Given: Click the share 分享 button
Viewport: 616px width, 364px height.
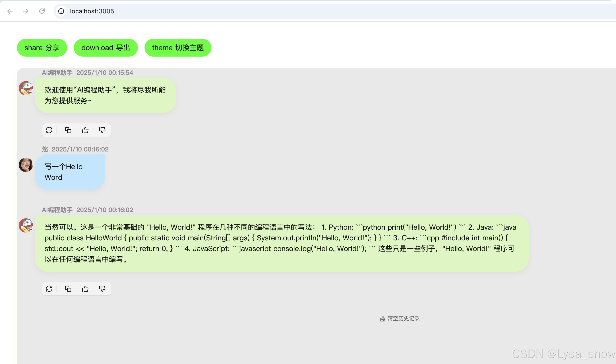Looking at the screenshot, I should coord(42,48).
